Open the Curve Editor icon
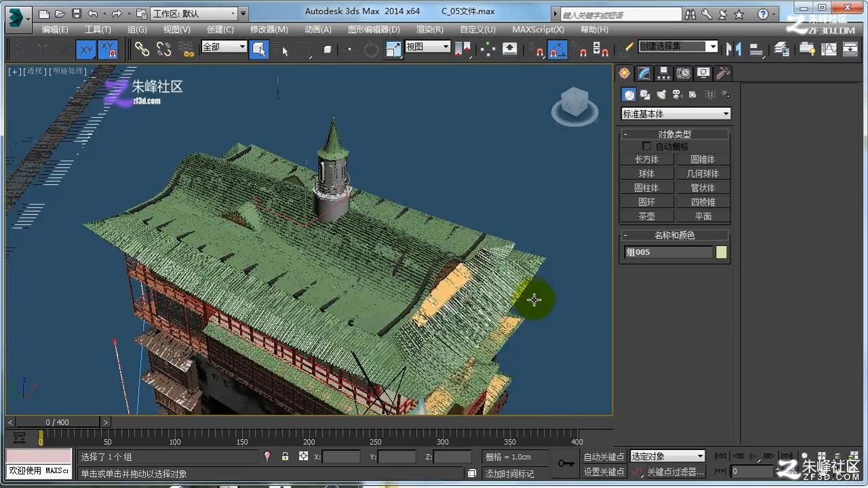The image size is (868, 488). tap(829, 49)
